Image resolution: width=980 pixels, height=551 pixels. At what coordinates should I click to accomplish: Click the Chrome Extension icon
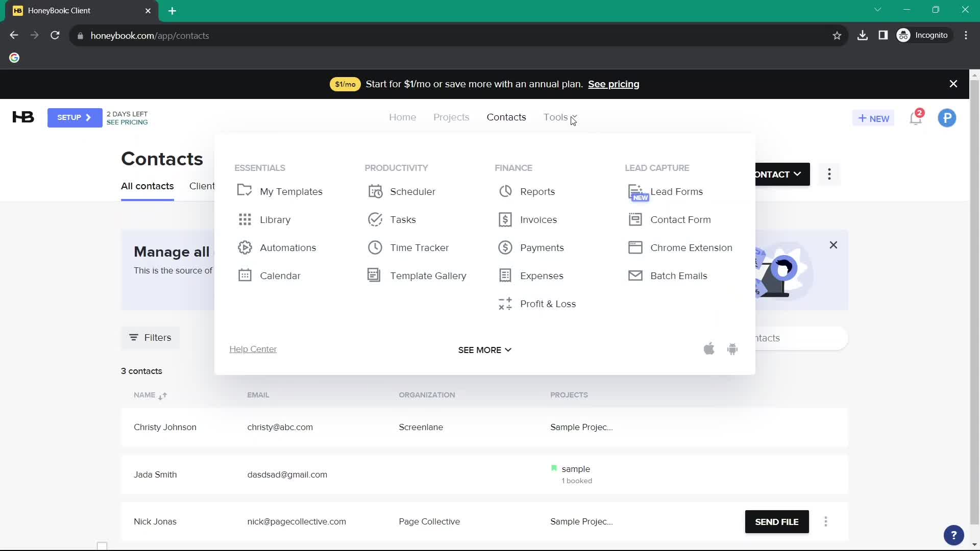click(635, 247)
